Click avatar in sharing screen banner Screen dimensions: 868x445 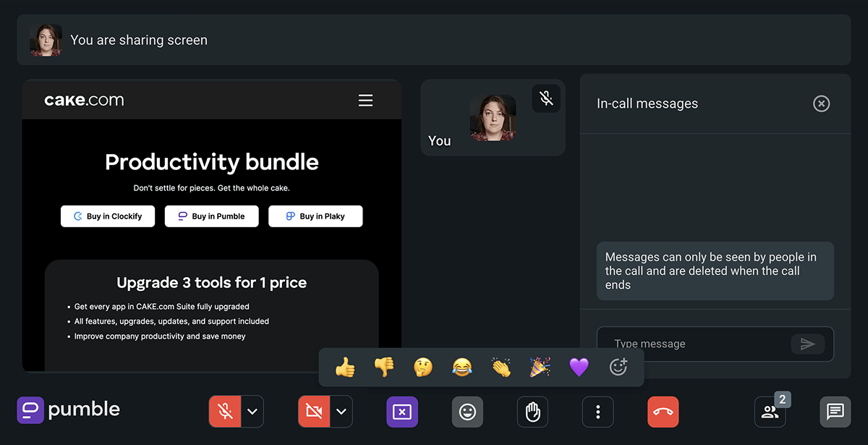(46, 40)
